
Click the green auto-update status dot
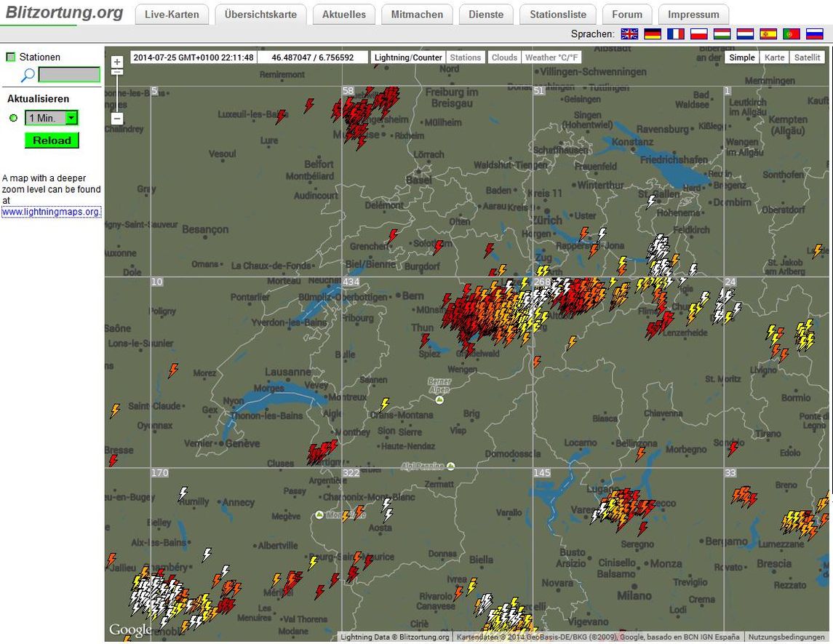(14, 118)
